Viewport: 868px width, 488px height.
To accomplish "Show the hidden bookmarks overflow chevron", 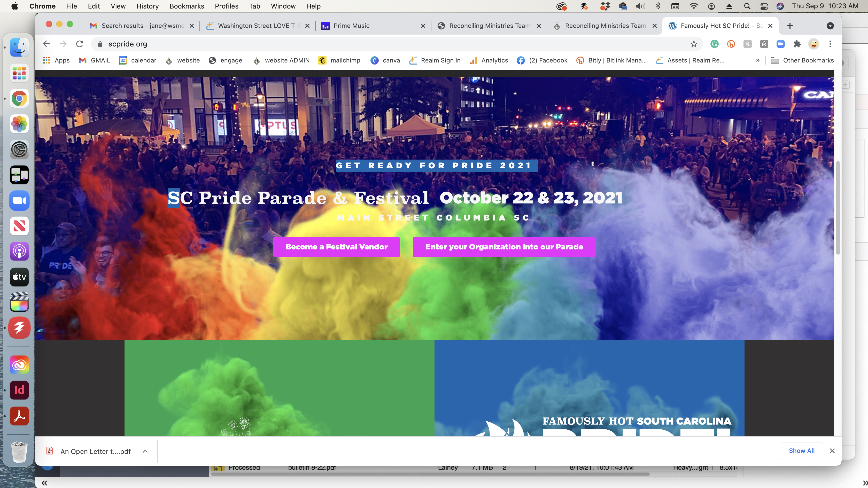I will 758,60.
